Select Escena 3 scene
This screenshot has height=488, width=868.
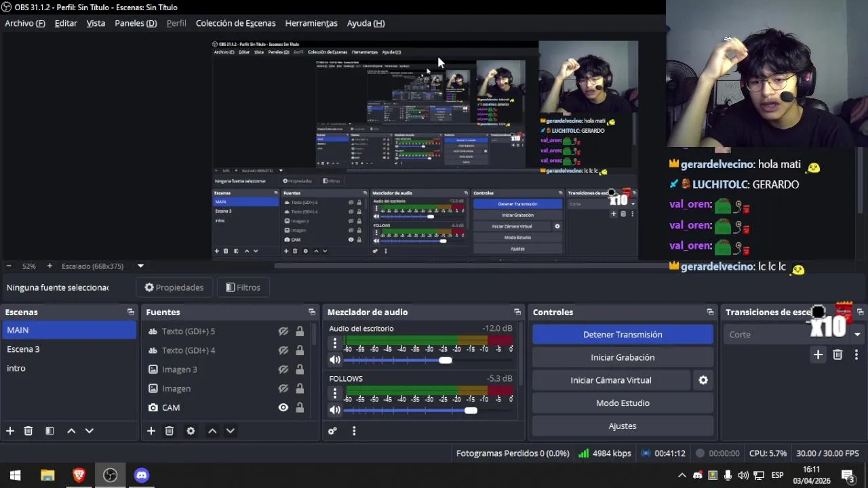tap(68, 349)
